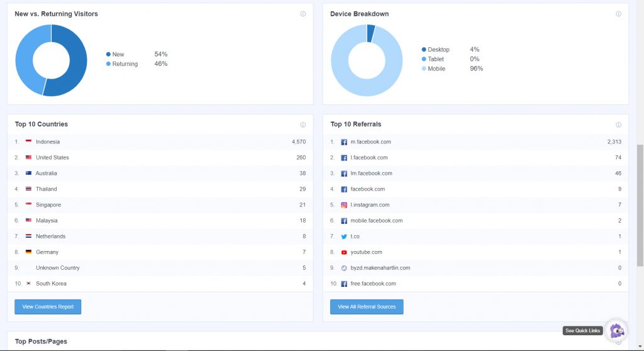Click info icon on Top 10 Referrals
Screen dimensions: 644x351
tap(618, 125)
